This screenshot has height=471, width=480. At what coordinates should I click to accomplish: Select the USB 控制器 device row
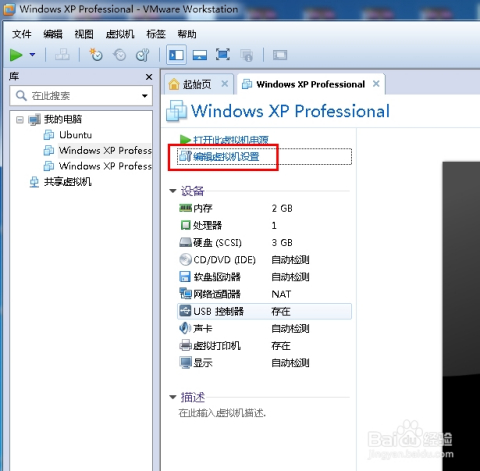pos(264,311)
